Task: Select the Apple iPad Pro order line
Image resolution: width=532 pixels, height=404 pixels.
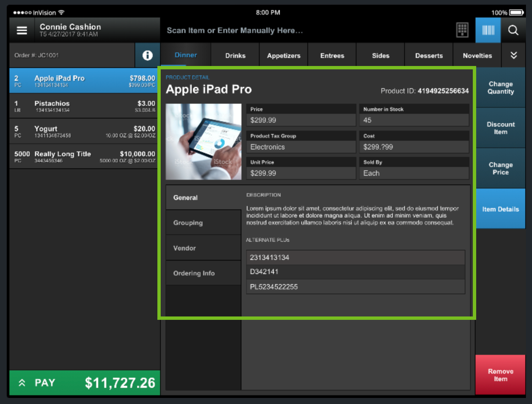Action: tap(85, 81)
